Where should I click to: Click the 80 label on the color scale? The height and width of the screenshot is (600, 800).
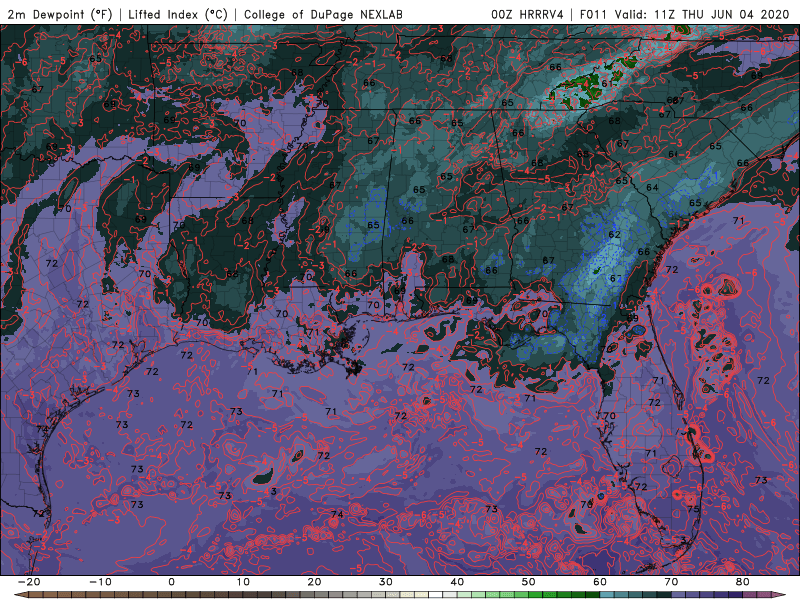tap(743, 582)
